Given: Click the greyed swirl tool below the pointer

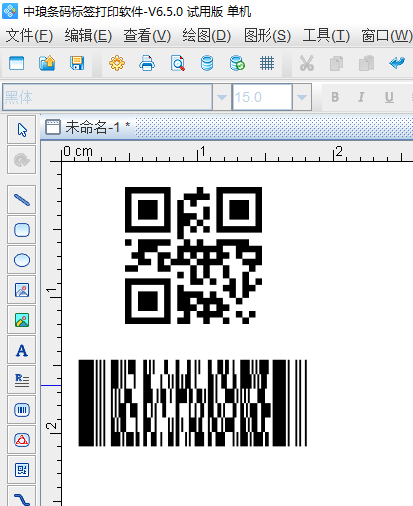Looking at the screenshot, I should (x=22, y=160).
